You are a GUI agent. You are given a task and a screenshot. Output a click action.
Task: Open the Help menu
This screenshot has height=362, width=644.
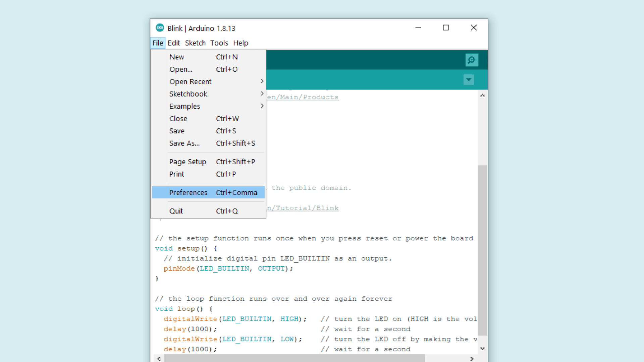(x=240, y=43)
